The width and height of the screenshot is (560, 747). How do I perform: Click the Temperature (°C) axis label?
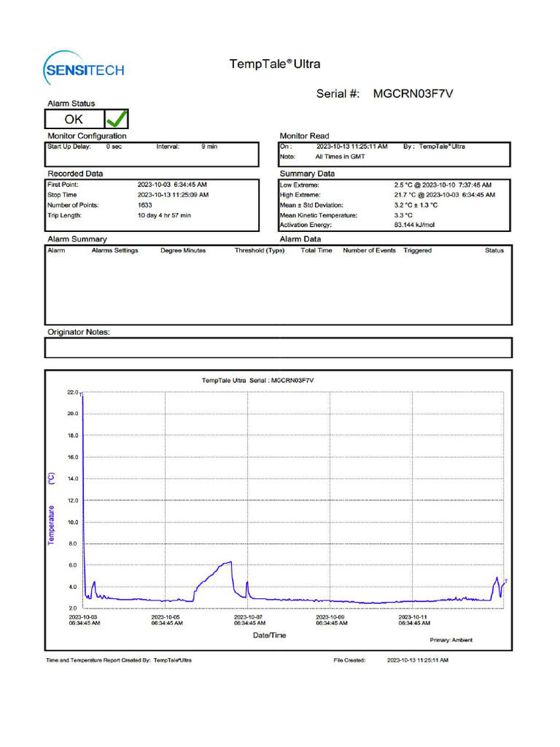tap(51, 508)
